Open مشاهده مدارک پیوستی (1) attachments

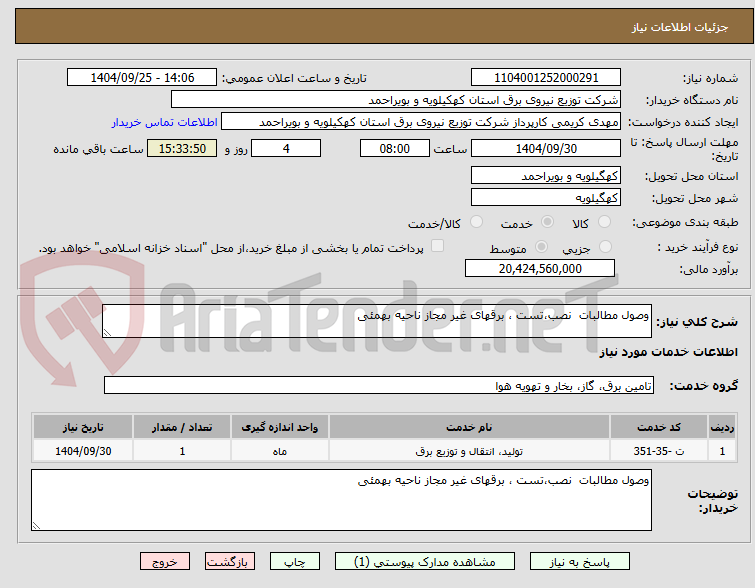click(x=425, y=562)
